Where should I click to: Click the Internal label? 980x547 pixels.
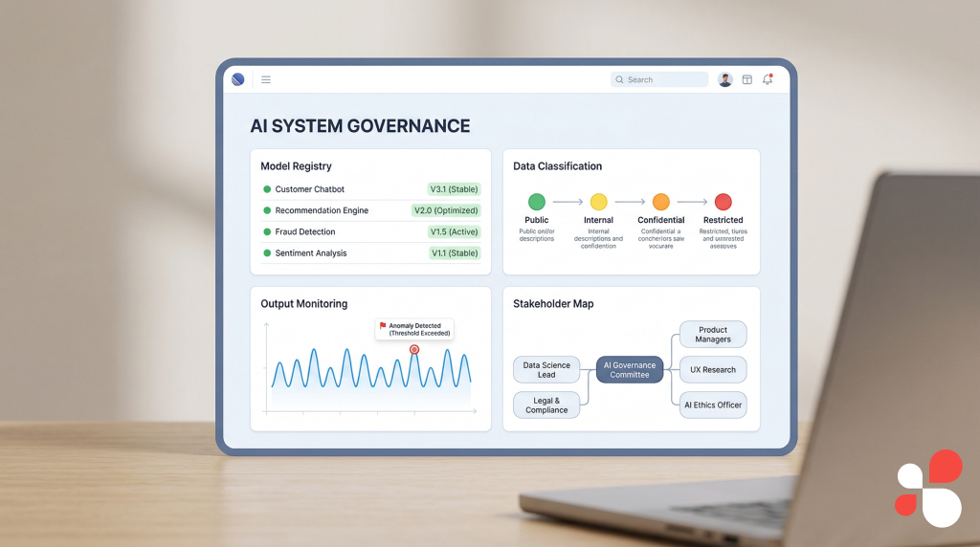pos(599,220)
